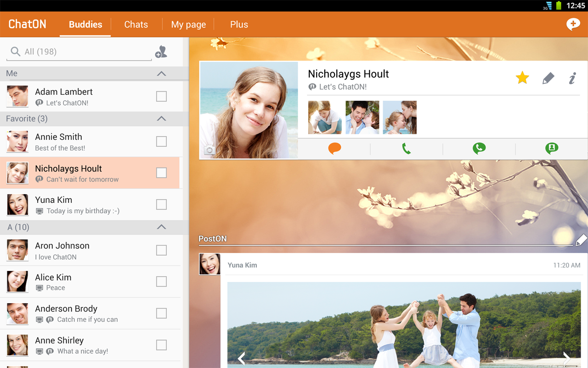The image size is (588, 368).
Task: Select Aron Johnson in the buddy list
Action: click(x=90, y=250)
